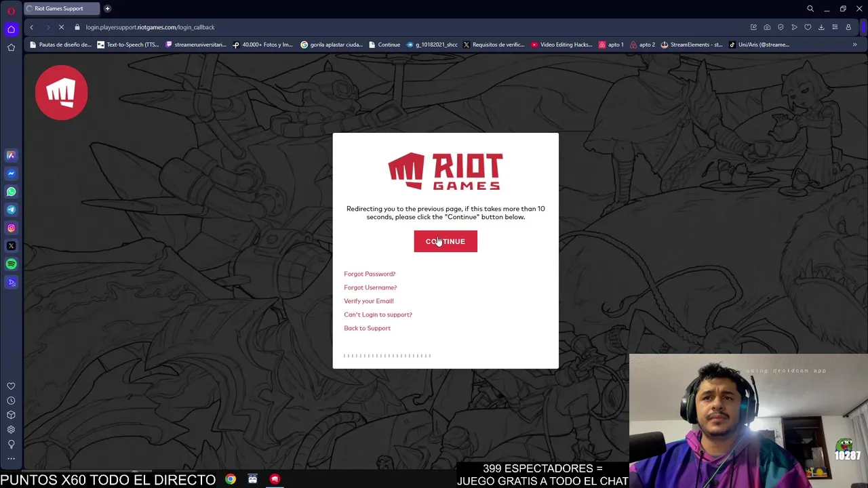Open the sidebar Extensions cube icon
This screenshot has width=868, height=488.
(11, 415)
